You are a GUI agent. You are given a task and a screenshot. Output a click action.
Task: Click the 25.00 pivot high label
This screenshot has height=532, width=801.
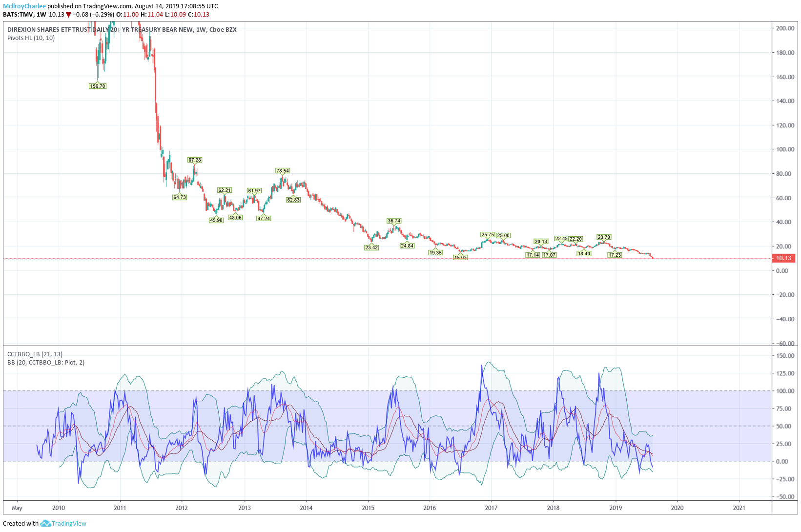pyautogui.click(x=503, y=236)
